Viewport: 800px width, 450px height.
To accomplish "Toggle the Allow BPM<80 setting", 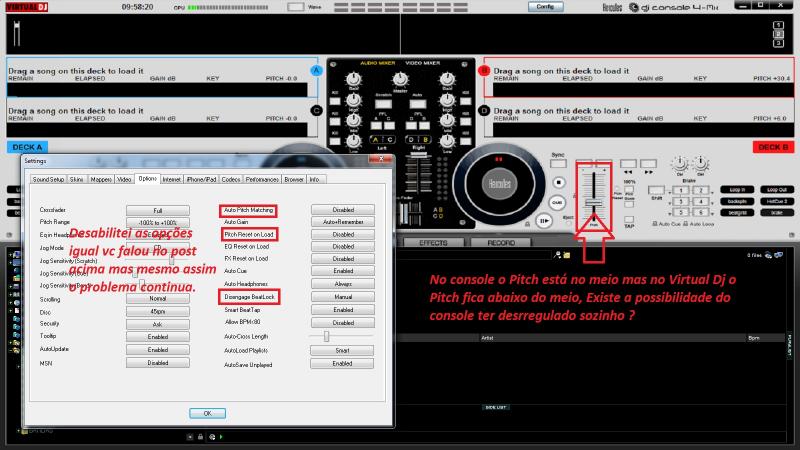I will pyautogui.click(x=343, y=322).
